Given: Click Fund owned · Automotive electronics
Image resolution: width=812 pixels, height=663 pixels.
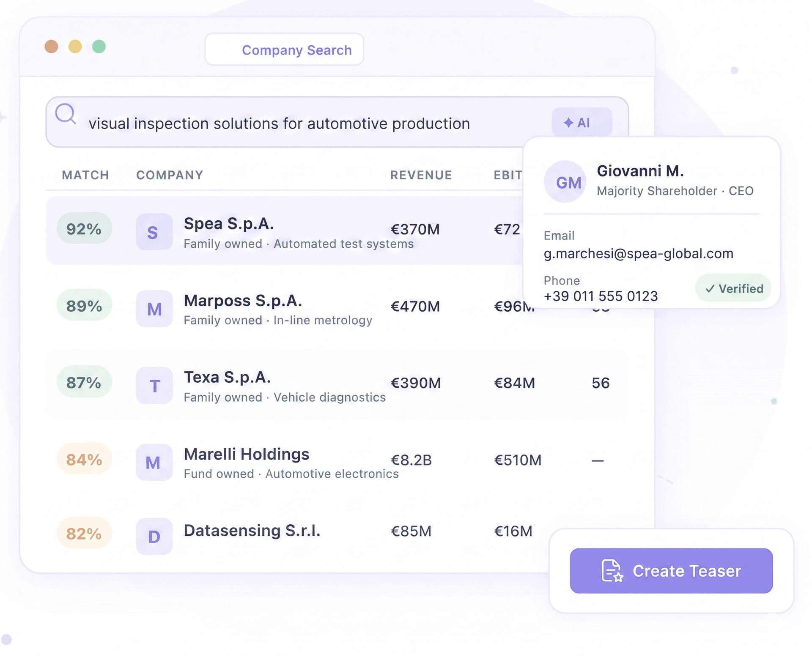Looking at the screenshot, I should (x=291, y=474).
